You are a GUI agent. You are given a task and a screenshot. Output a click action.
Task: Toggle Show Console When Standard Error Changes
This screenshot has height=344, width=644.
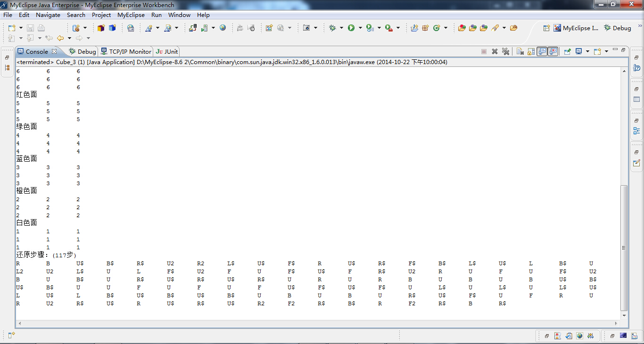click(553, 51)
